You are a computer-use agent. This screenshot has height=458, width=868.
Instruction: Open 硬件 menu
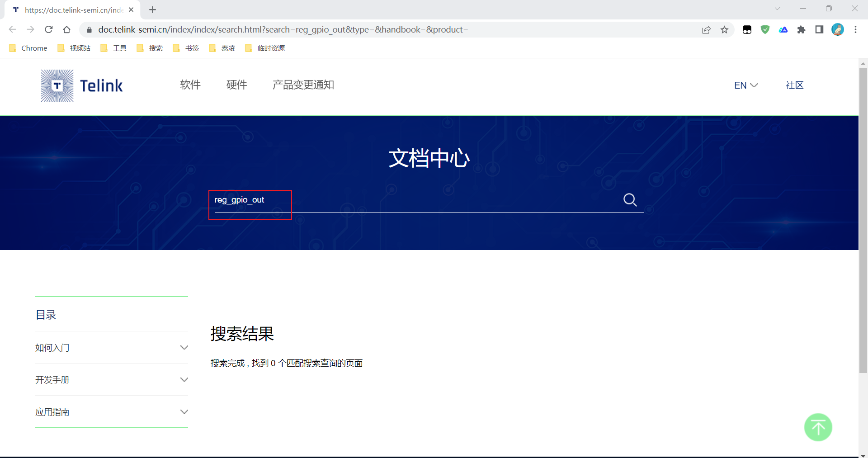click(x=237, y=85)
